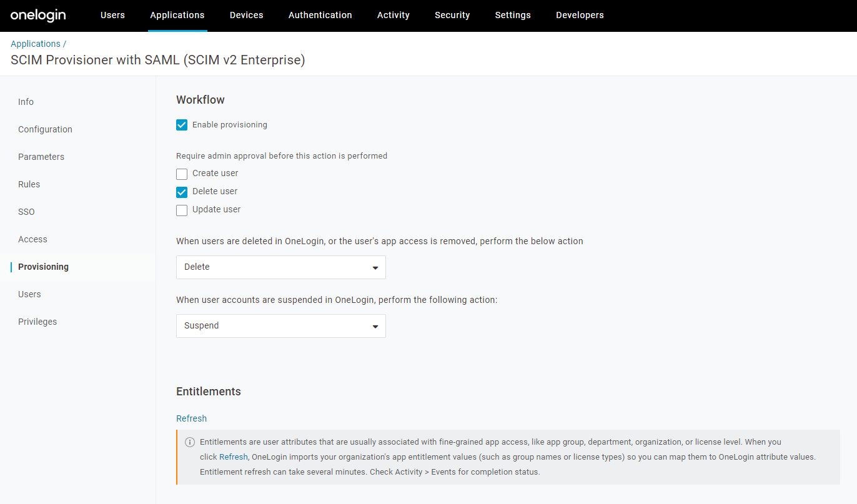The image size is (857, 504).
Task: Disable the Delete user approval checkbox
Action: point(181,192)
